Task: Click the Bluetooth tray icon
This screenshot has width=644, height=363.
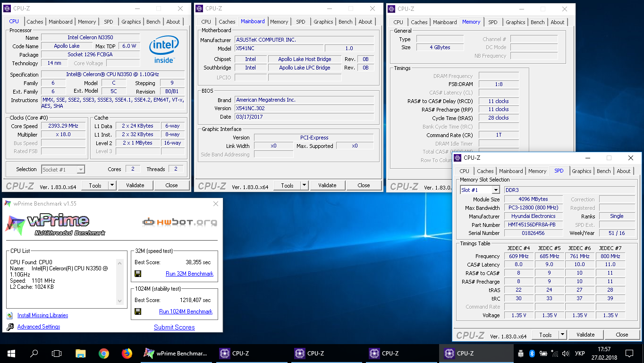Action: tap(531, 353)
